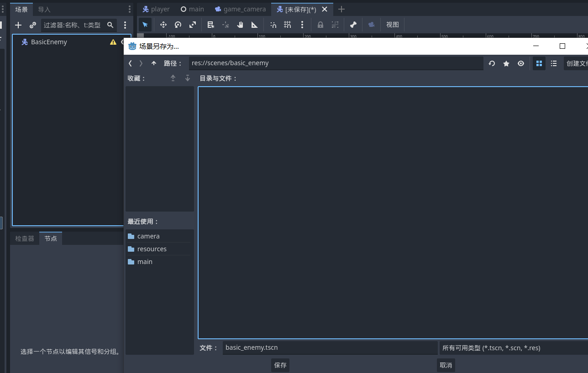Click the list-select tool icon in the viewport toolbar

[x=210, y=25]
